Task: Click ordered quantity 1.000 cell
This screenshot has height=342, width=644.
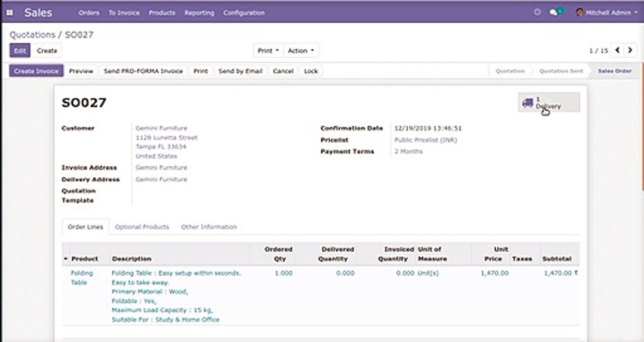Action: point(284,273)
